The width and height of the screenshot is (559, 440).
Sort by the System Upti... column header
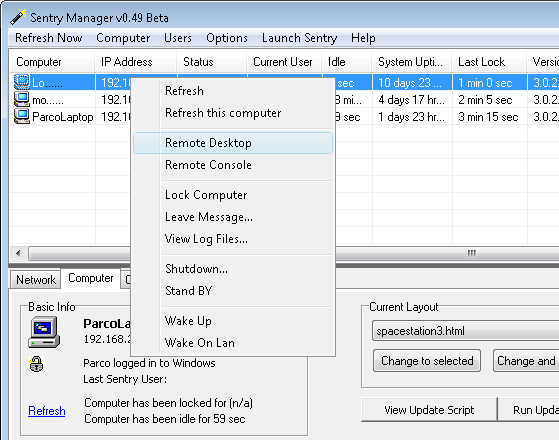(x=412, y=62)
